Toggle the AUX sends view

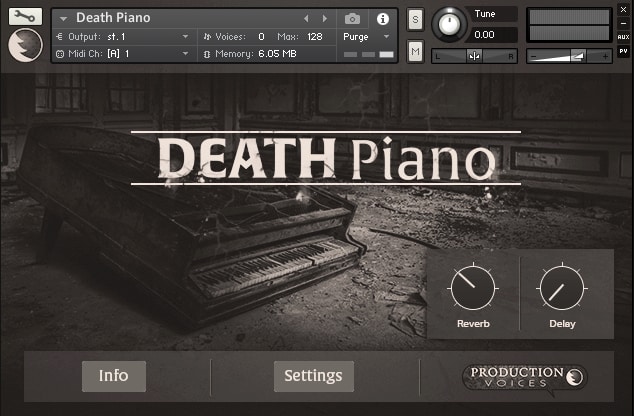(x=623, y=37)
